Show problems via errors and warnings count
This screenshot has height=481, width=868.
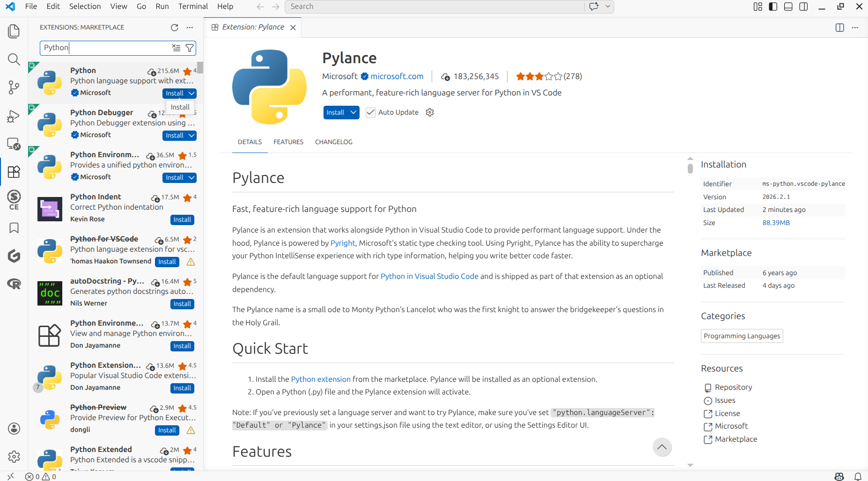40,476
